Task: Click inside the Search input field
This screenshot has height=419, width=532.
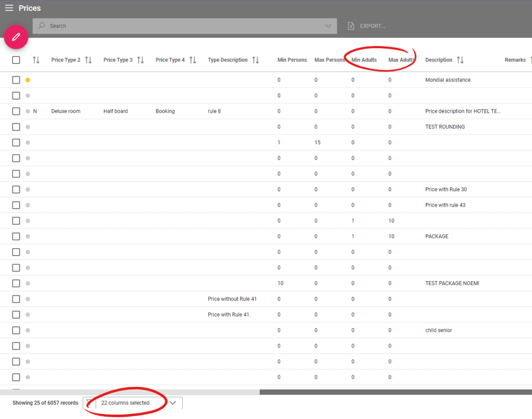Action: point(156,25)
